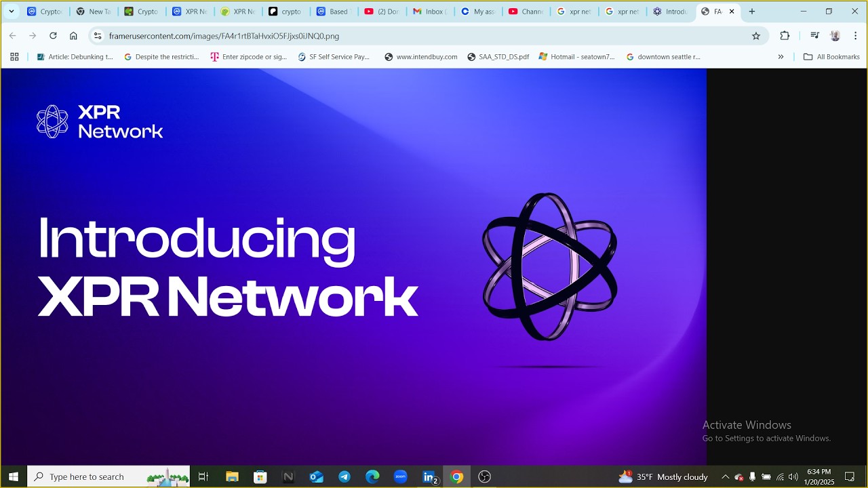
Task: Switch to the YouTube (2) Dor tab
Action: point(382,12)
